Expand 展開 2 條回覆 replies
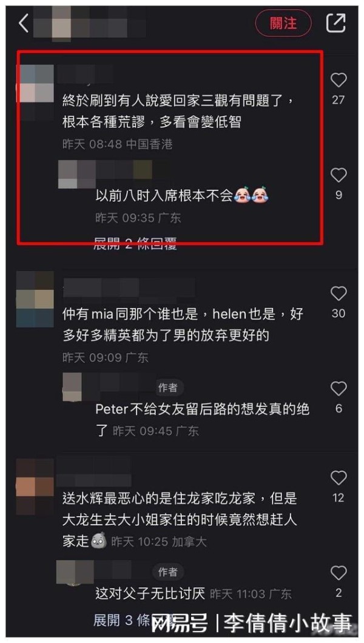Viewport: 364px width, 643px height. click(x=135, y=244)
